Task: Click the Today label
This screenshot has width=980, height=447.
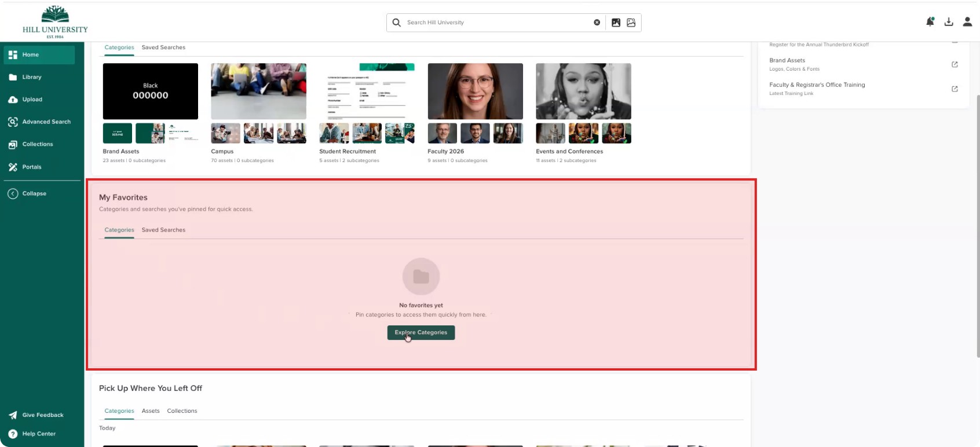Action: coord(107,428)
